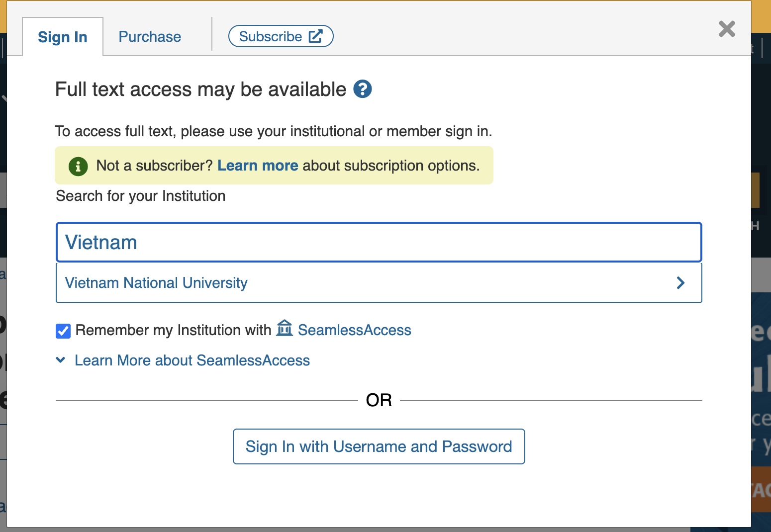The height and width of the screenshot is (532, 771).
Task: Click the SeamlessAccess link text
Action: [354, 330]
